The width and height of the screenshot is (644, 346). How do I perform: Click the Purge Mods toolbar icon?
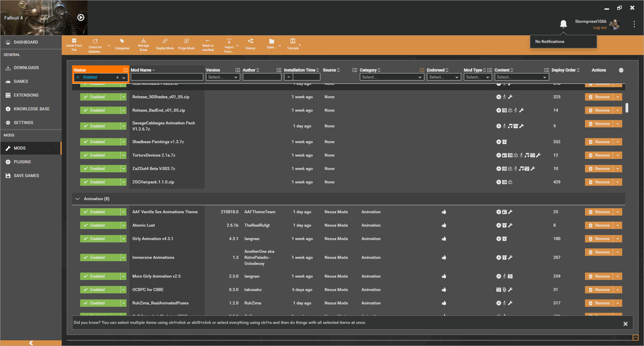tap(186, 44)
